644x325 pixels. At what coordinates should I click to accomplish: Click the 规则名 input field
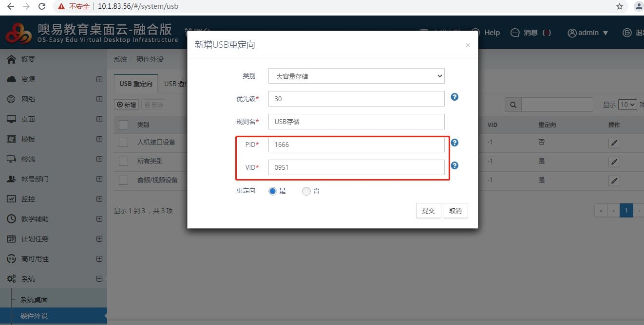click(356, 122)
